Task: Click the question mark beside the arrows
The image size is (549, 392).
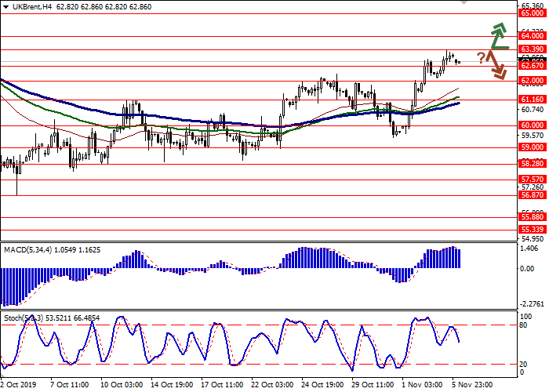Action: 480,57
